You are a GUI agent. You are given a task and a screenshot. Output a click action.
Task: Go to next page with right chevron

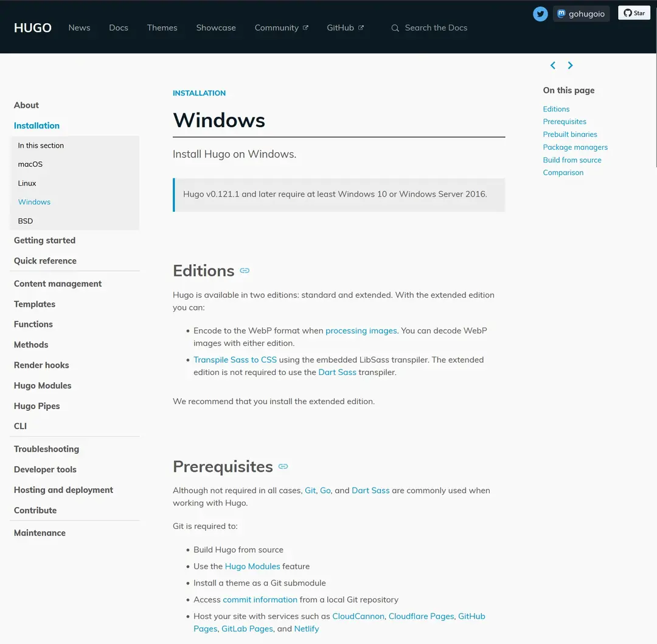(570, 66)
